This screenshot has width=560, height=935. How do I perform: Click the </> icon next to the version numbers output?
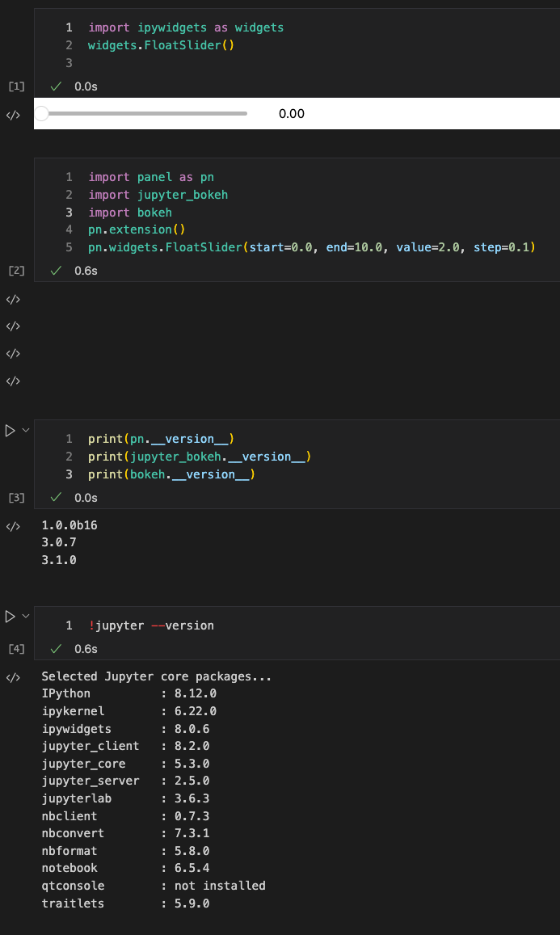pyautogui.click(x=15, y=525)
